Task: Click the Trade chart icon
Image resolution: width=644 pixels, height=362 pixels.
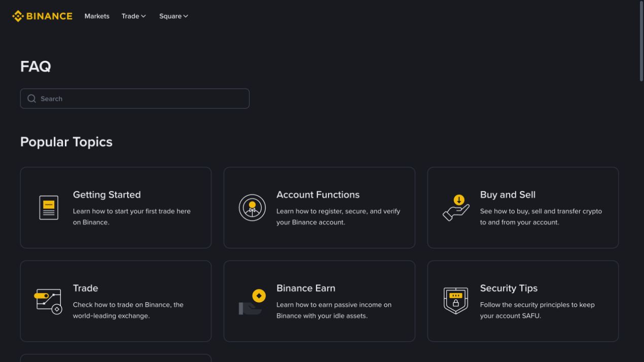Action: (49, 301)
